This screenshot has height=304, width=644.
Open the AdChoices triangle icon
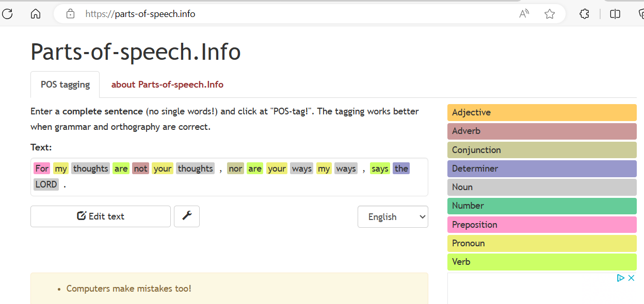pos(621,278)
